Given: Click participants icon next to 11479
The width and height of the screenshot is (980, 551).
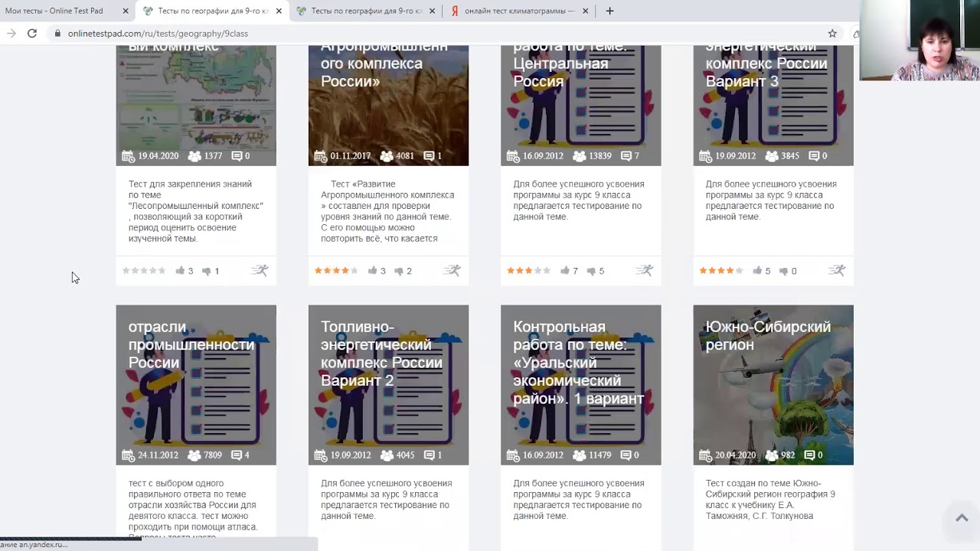Looking at the screenshot, I should 579,455.
